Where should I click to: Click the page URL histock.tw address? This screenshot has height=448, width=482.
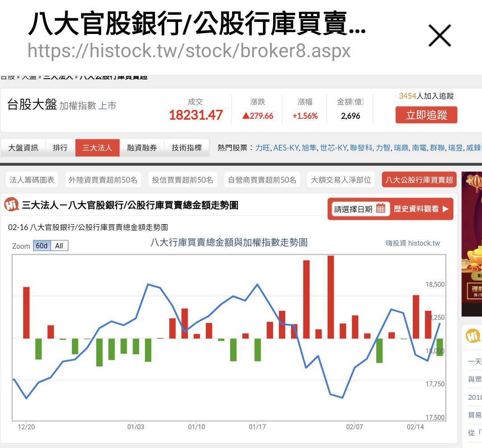[189, 51]
